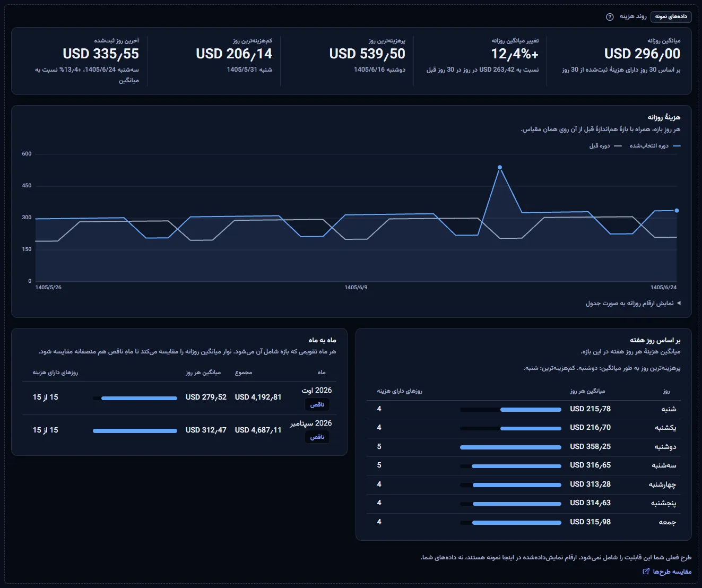Screen dimensions: 702x588
Task: Click the دوشنبه 1405/6/16 date text
Action: 379,70
